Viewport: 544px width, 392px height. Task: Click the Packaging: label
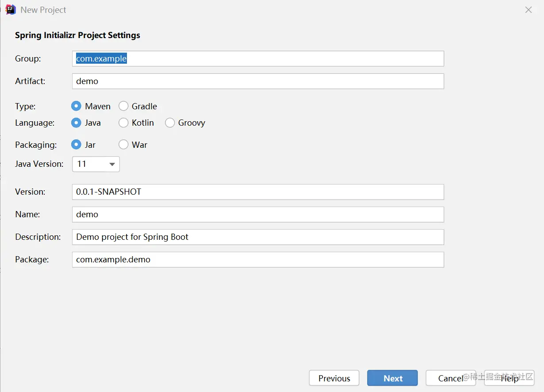click(36, 145)
